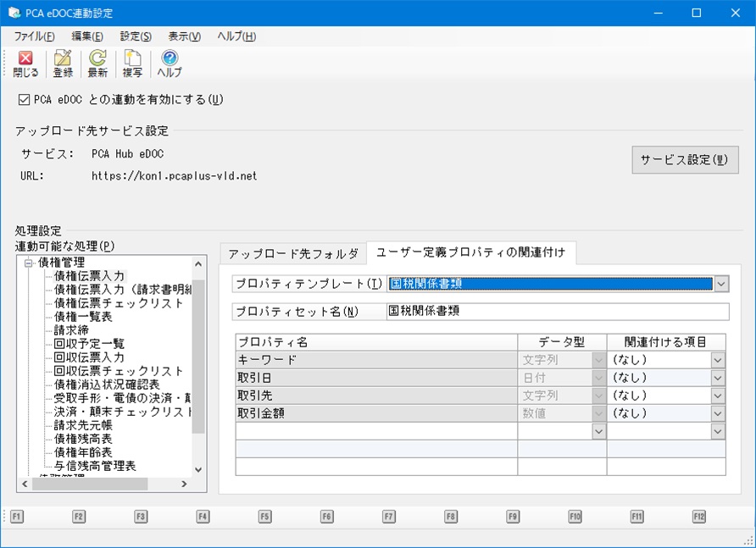Image resolution: width=756 pixels, height=548 pixels.
Task: Click the F12 function key icon
Action: [x=698, y=517]
